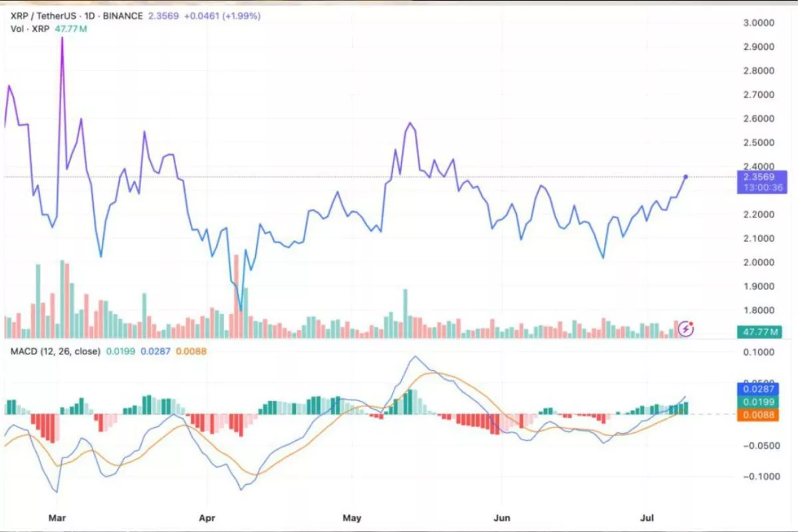The width and height of the screenshot is (798, 532).
Task: Open the MACD (12, 26, close) indicator legend
Action: (55, 350)
